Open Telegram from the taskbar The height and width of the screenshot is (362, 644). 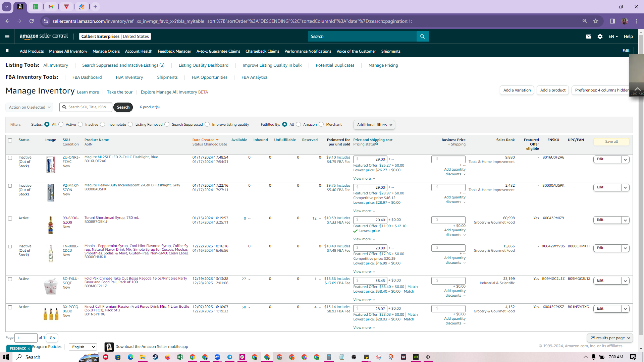click(230, 357)
